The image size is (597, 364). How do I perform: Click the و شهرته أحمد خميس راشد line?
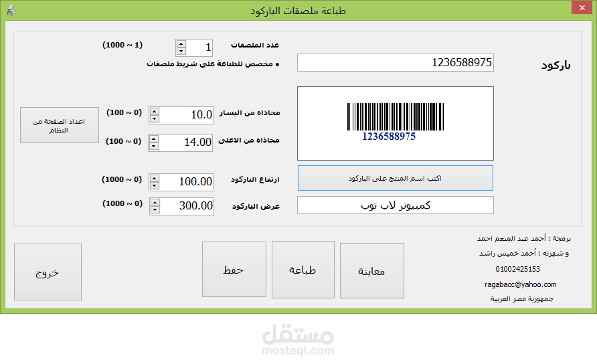coord(524,253)
